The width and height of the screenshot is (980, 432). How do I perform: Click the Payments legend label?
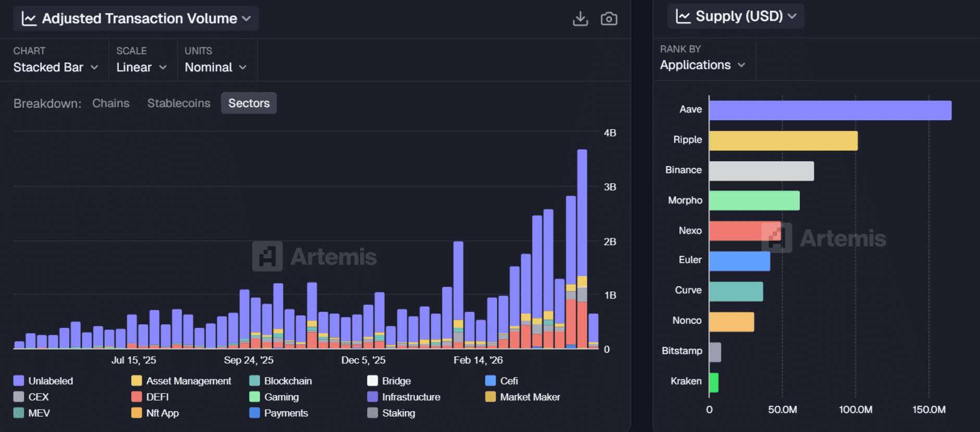(x=286, y=413)
